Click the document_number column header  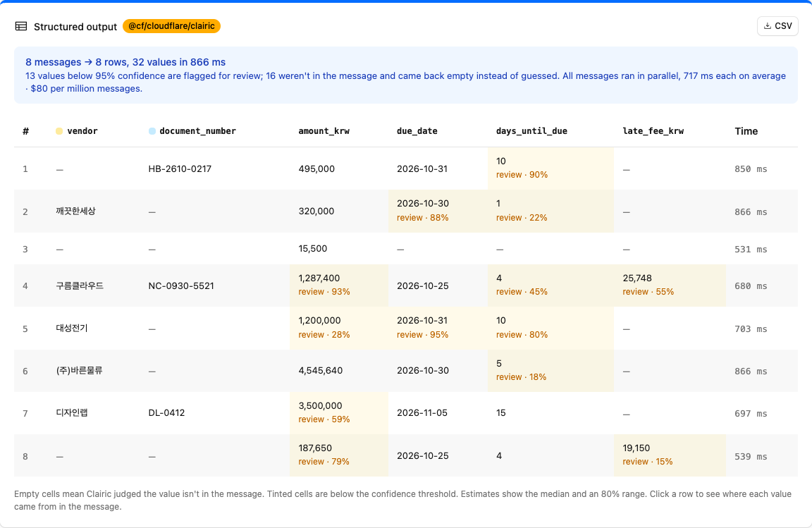[x=198, y=131]
